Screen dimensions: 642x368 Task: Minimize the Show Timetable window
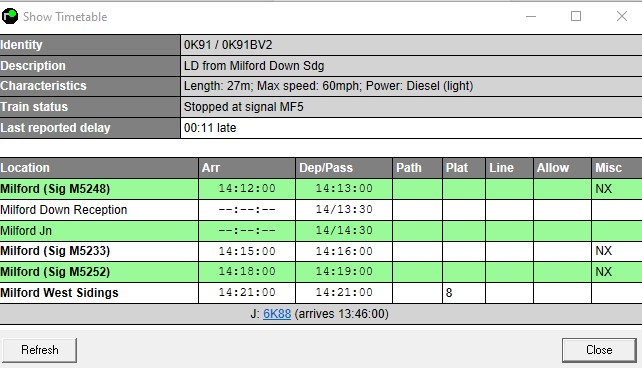click(x=531, y=16)
